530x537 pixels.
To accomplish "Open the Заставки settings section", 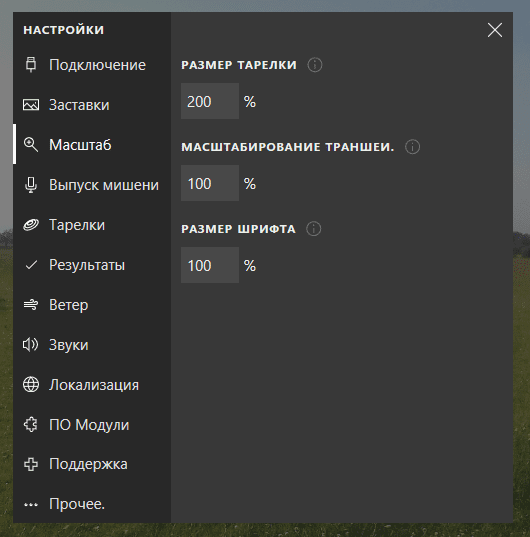I will [x=92, y=105].
